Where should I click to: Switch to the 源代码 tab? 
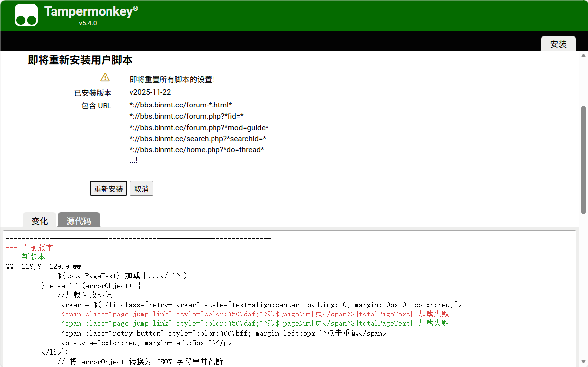pos(79,221)
